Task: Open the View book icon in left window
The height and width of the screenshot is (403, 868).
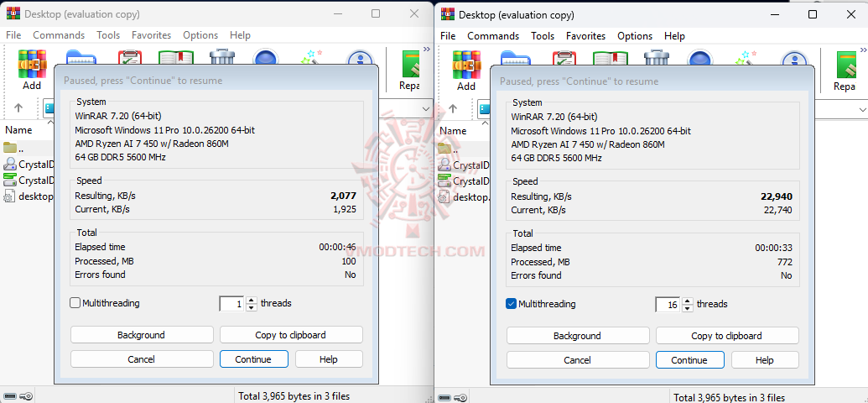Action: (176, 57)
